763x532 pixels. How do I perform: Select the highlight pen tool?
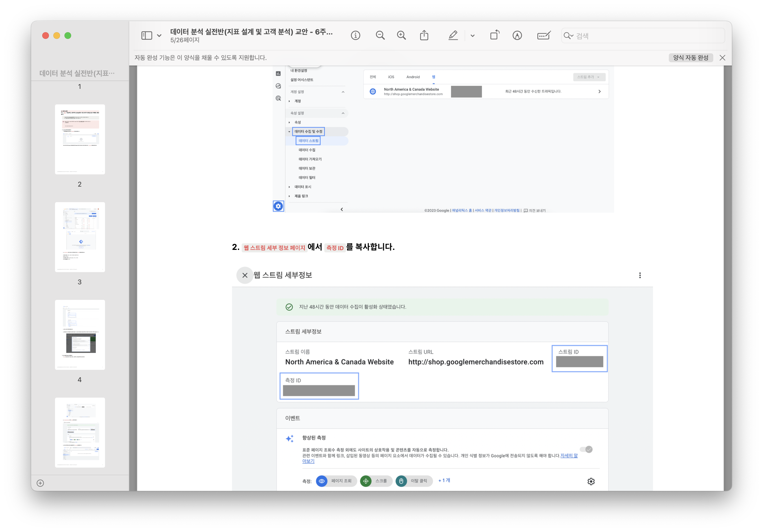point(453,36)
